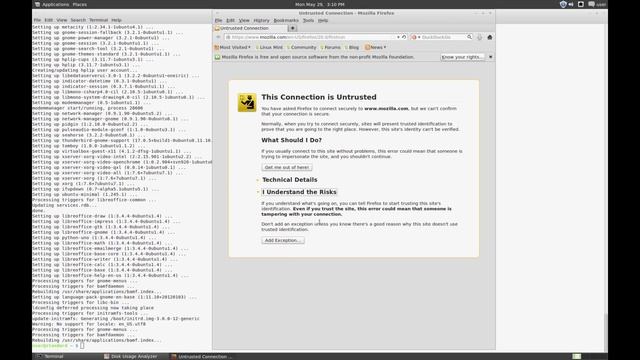Viewport: 640px width, 360px height.
Task: Open the Firefox Edit menu
Action: (231, 20)
